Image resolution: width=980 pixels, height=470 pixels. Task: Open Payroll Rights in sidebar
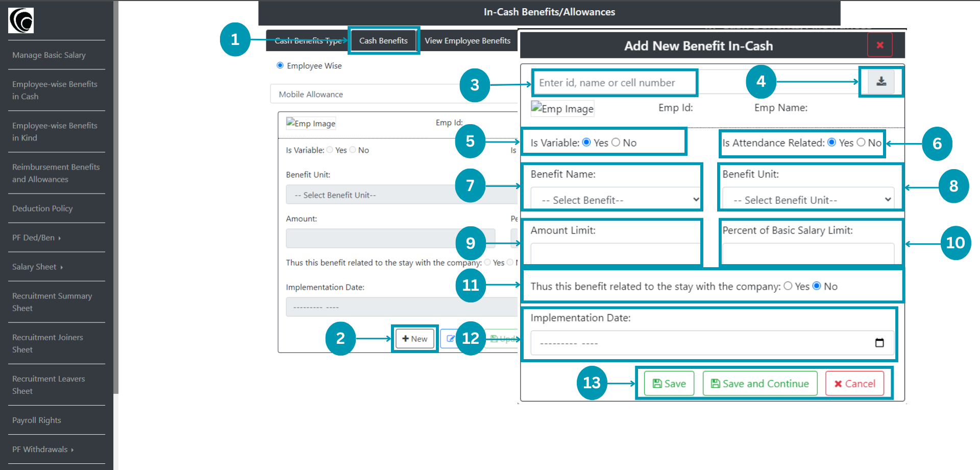click(x=37, y=420)
